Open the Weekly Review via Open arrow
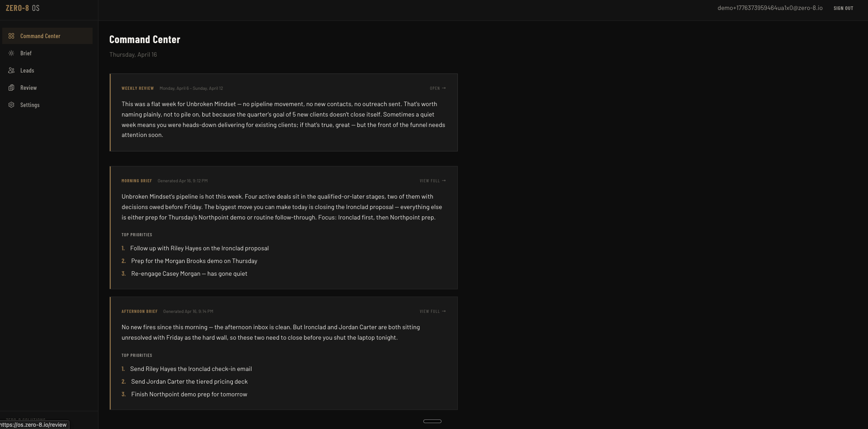868x429 pixels. [437, 88]
